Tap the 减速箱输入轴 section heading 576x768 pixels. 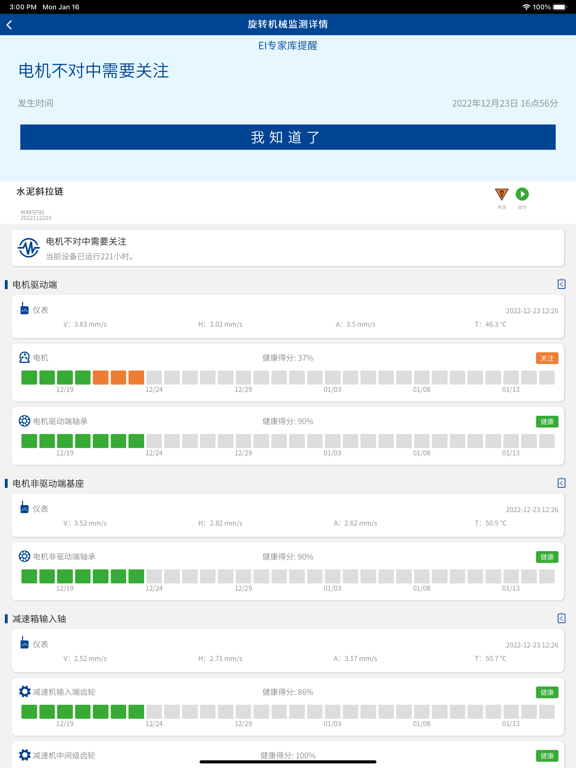[x=39, y=619]
